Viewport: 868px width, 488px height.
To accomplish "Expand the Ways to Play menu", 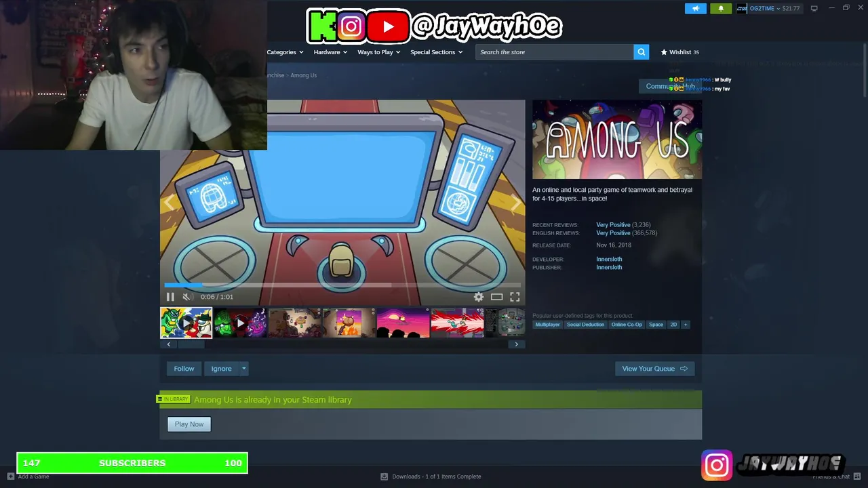I will click(x=378, y=52).
